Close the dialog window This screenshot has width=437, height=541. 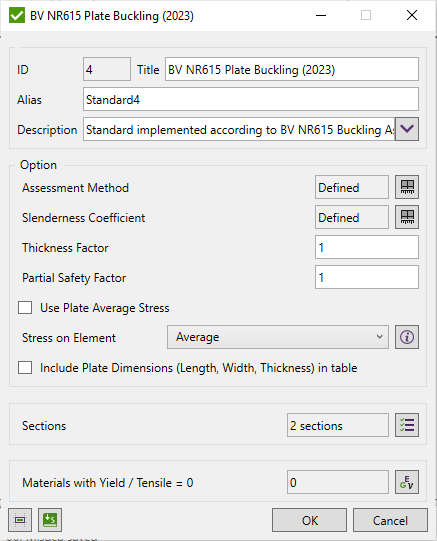click(x=412, y=15)
